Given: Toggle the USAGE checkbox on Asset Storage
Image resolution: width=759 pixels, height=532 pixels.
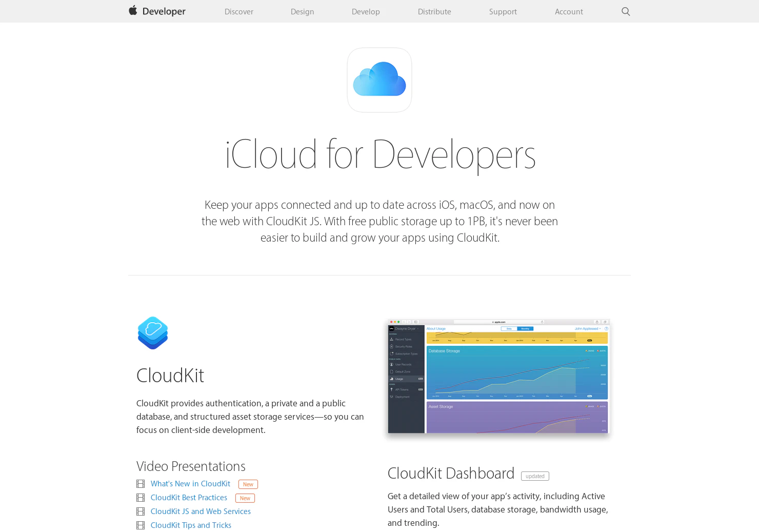Looking at the screenshot, I should coord(586,406).
